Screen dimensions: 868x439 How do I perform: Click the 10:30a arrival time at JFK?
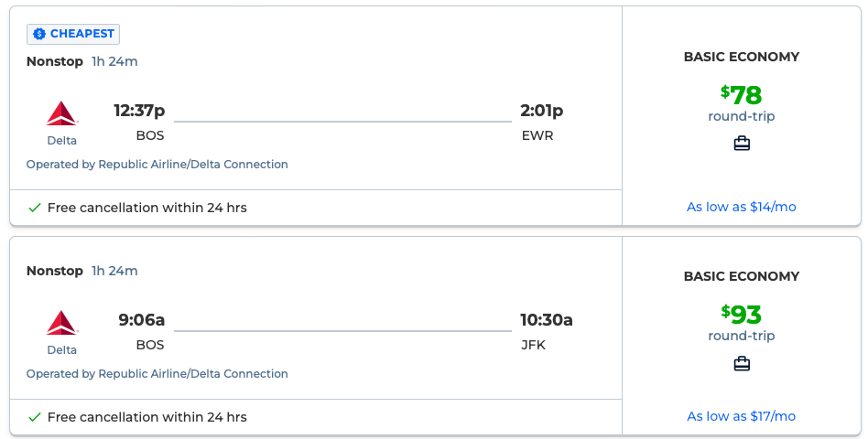[x=546, y=320]
